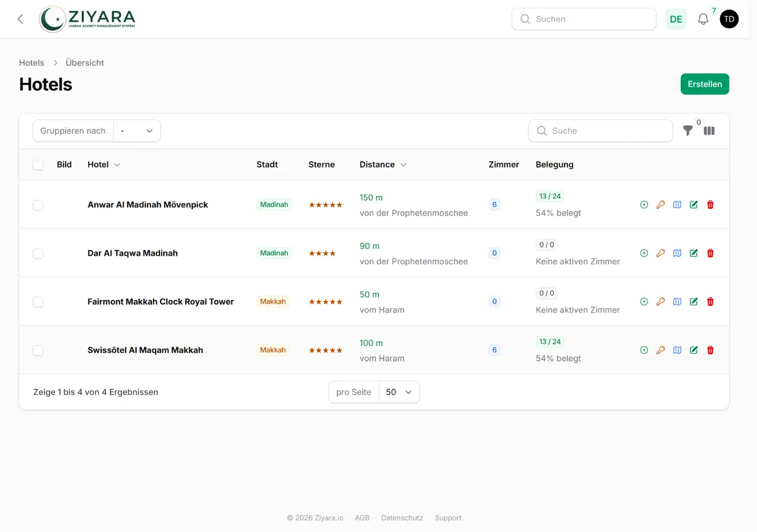Image resolution: width=757 pixels, height=532 pixels.
Task: Delete the Dar Al Taqwa Madinah hotel
Action: (x=710, y=253)
